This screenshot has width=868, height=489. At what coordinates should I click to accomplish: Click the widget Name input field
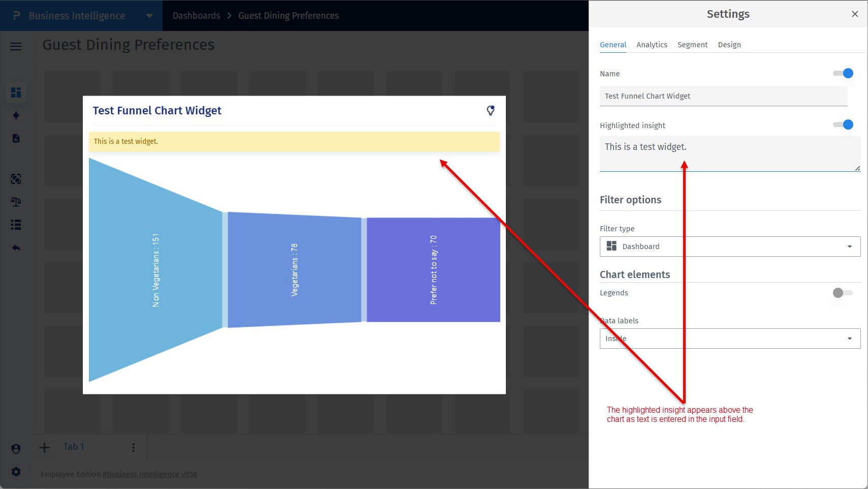pos(724,96)
